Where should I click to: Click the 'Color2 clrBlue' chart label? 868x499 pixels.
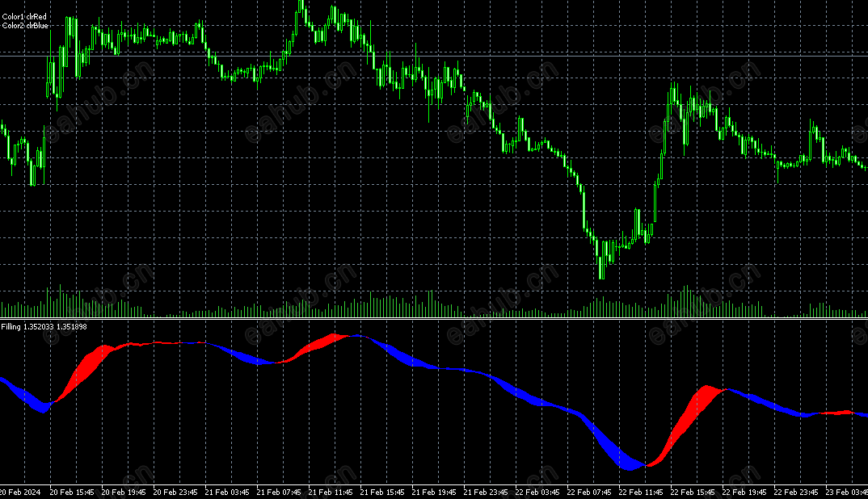pos(25,26)
